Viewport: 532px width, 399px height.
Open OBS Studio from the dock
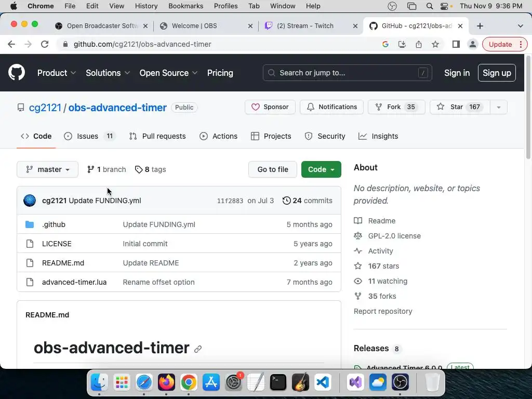click(x=400, y=382)
